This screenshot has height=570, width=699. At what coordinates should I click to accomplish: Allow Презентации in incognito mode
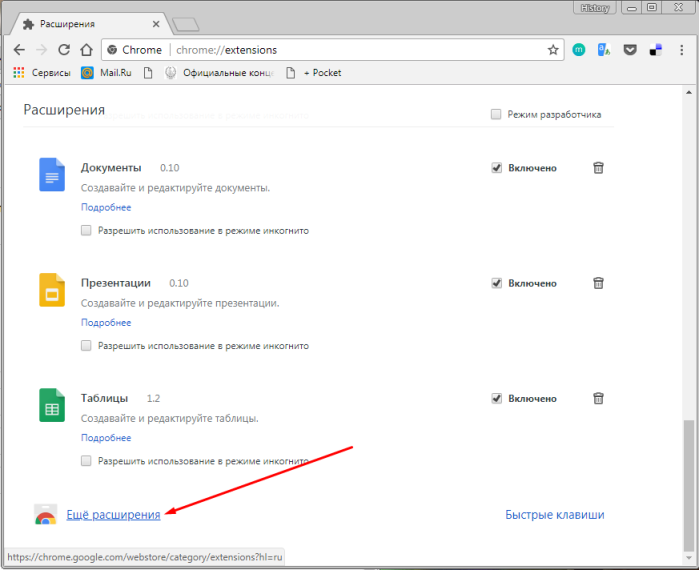click(86, 345)
